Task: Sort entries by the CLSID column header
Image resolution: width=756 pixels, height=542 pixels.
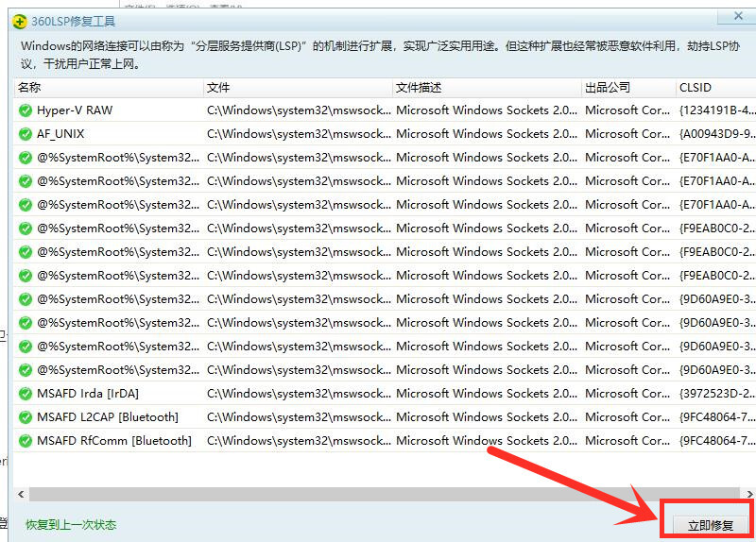Action: tap(714, 87)
